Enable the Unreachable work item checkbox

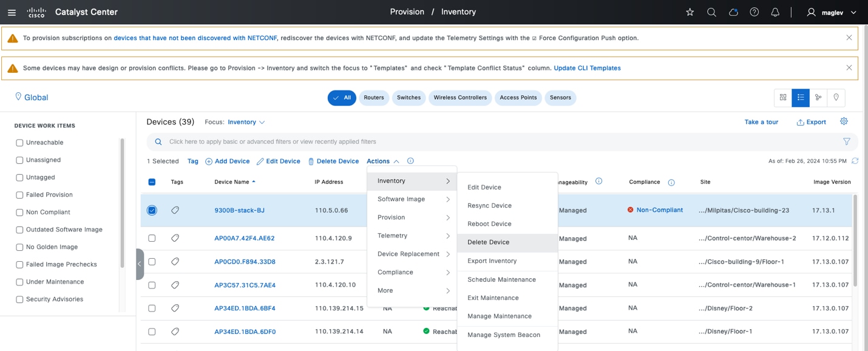19,143
